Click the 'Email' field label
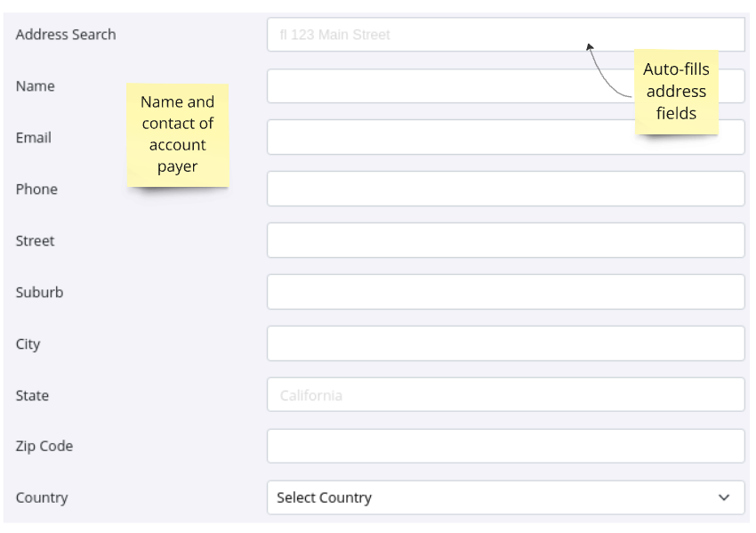This screenshot has width=756, height=533. click(x=34, y=138)
